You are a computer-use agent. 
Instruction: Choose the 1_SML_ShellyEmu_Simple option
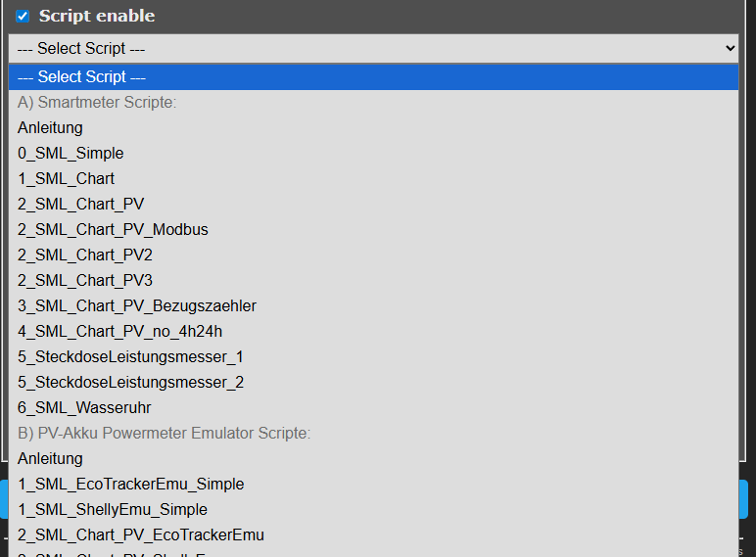[113, 509]
